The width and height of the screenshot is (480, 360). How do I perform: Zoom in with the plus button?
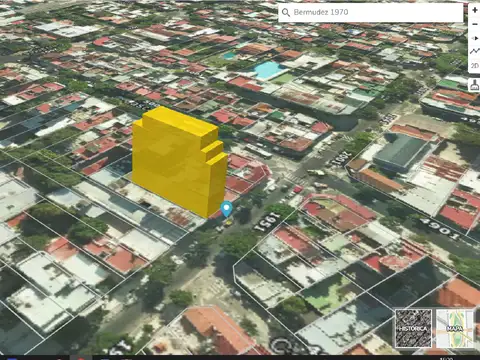click(474, 10)
